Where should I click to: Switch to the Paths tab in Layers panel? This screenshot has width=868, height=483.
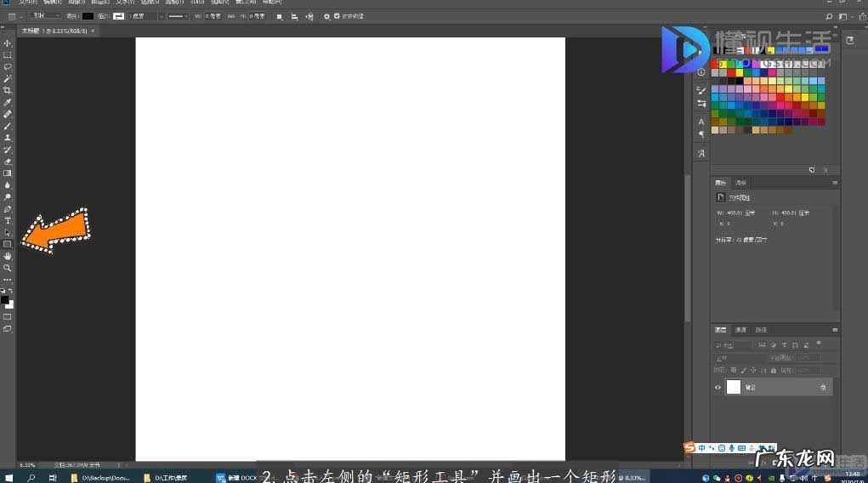761,330
